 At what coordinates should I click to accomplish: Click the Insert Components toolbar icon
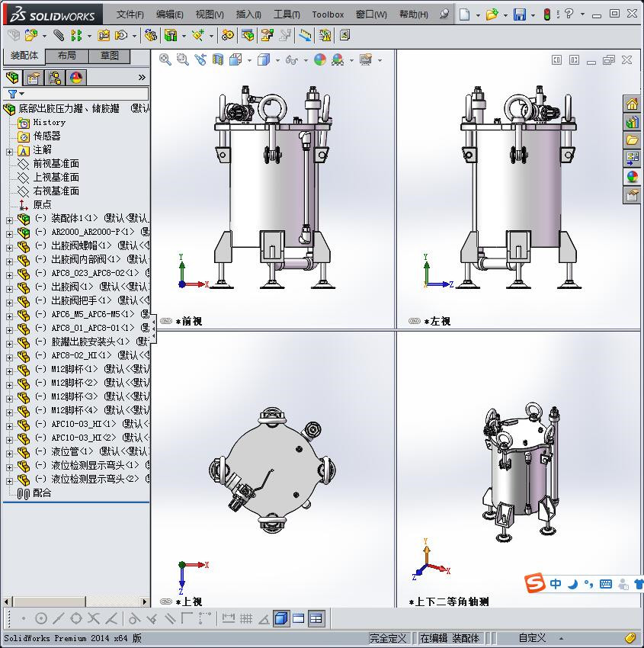coord(31,36)
